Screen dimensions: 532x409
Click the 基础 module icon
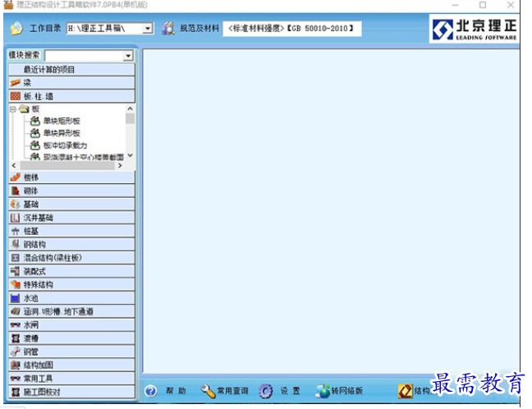[16, 204]
